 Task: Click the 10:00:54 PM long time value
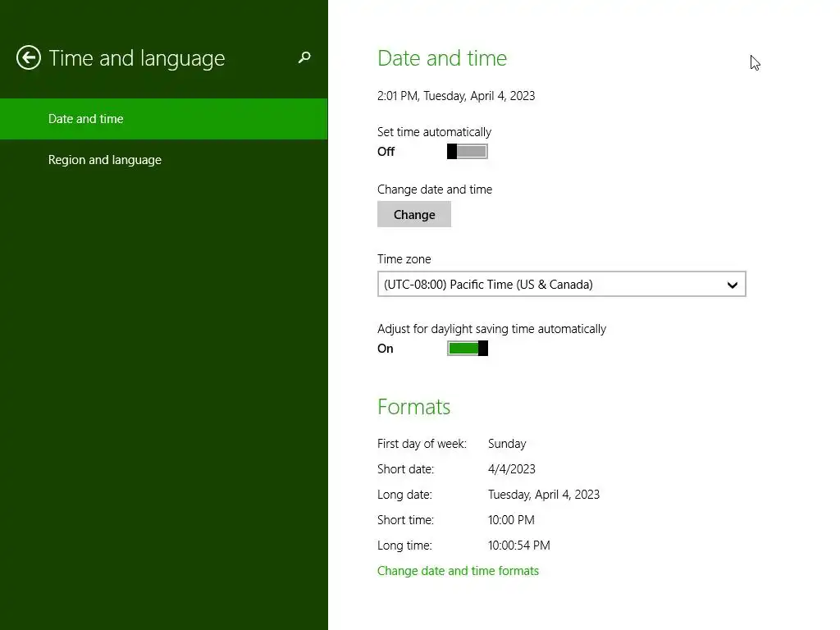click(x=519, y=546)
